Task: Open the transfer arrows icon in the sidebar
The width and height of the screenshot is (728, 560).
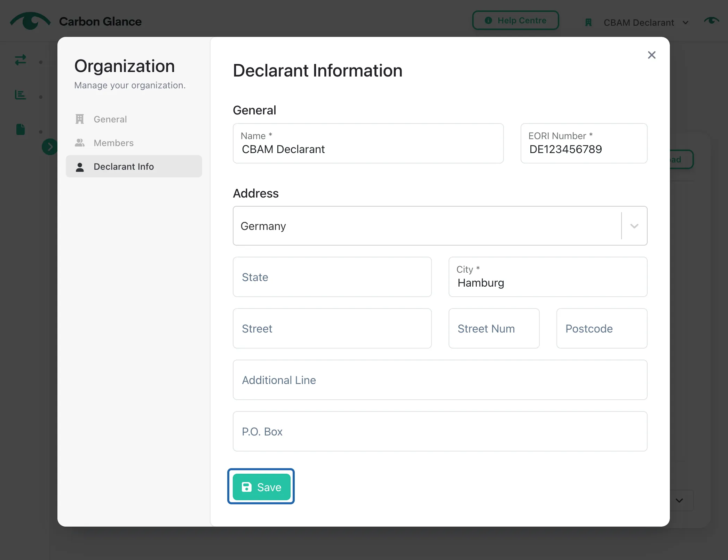Action: (21, 60)
